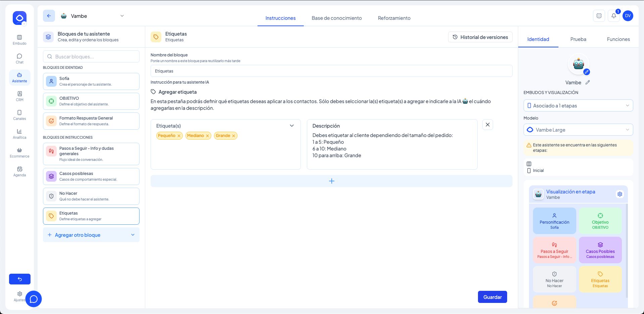Click the Guardar button
The image size is (644, 314).
pyautogui.click(x=492, y=297)
